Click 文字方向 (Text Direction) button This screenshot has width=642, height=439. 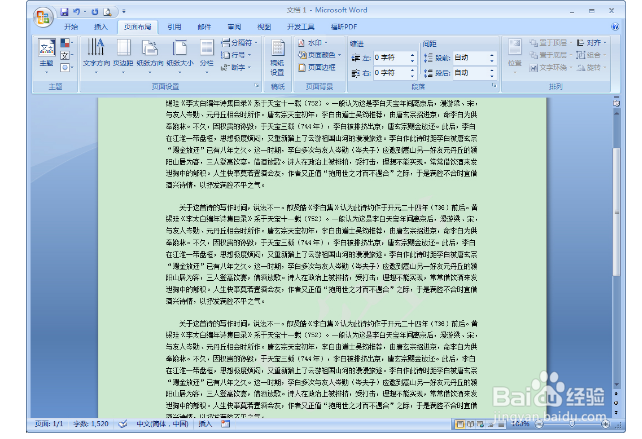click(96, 56)
